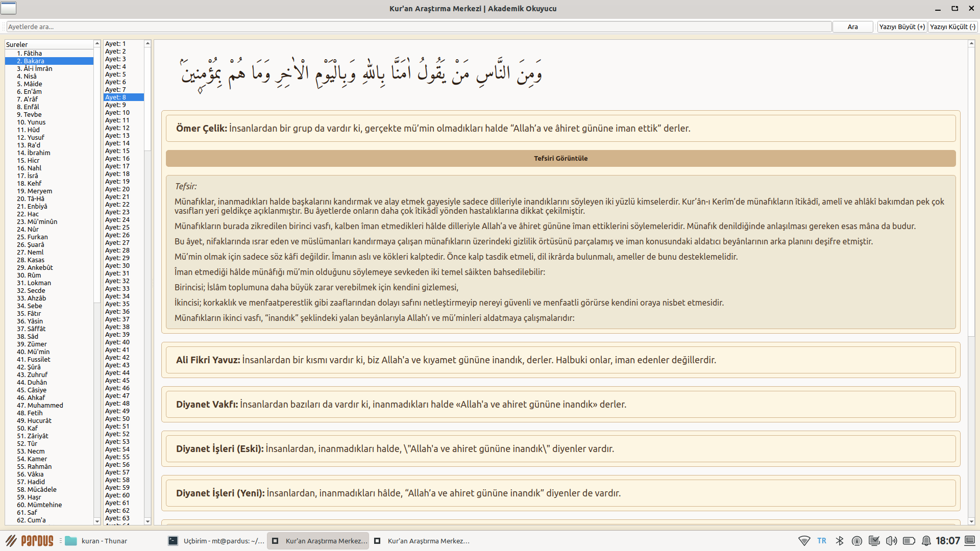
Task: Open the Bluetooth tray icon
Action: (x=839, y=541)
